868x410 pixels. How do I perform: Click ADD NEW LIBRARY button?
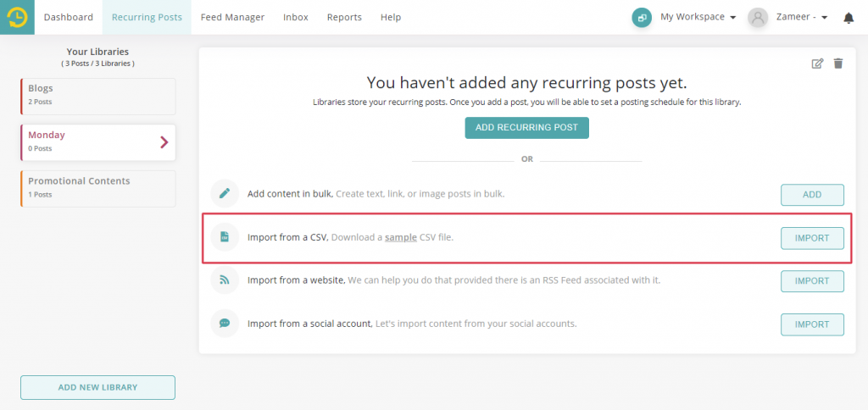click(97, 387)
